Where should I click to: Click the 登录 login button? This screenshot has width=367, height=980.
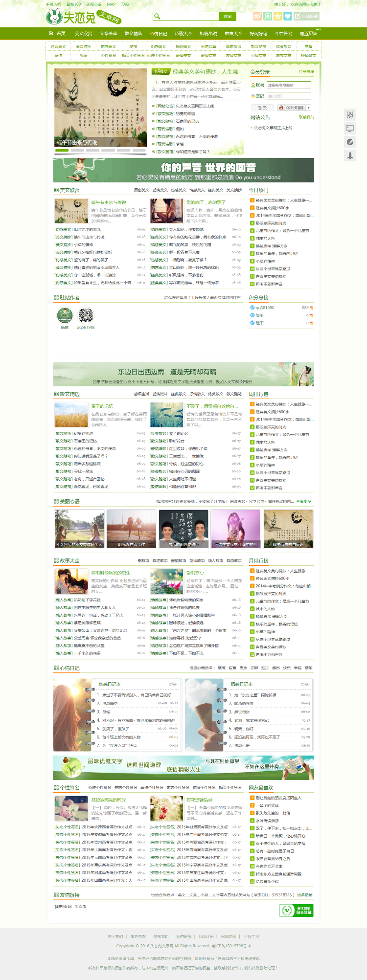pyautogui.click(x=262, y=108)
